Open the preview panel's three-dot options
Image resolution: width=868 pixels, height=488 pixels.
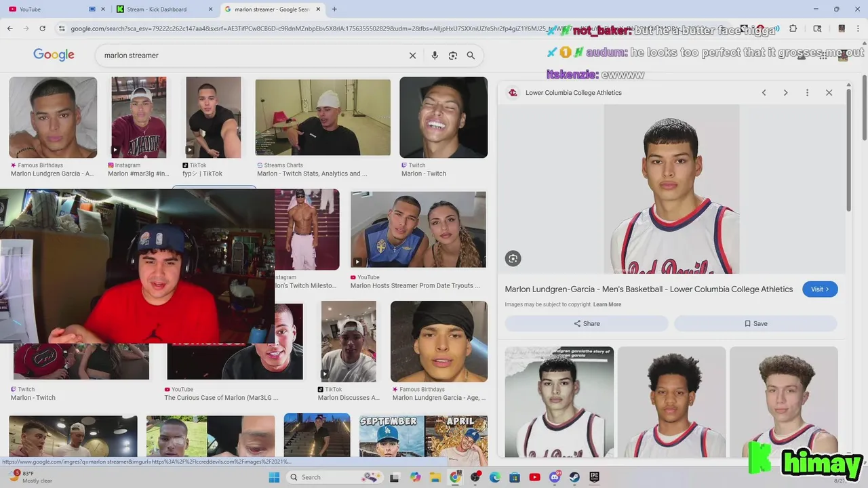coord(807,93)
